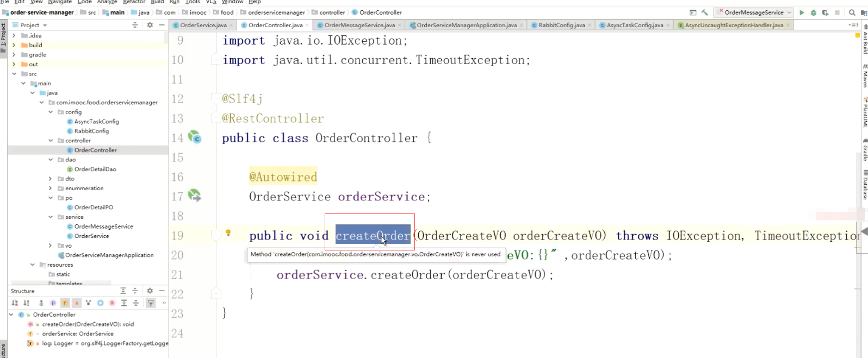This screenshot has height=358, width=868.
Task: Toggle Show non-public lock in Structure
Action: pyautogui.click(x=77, y=303)
